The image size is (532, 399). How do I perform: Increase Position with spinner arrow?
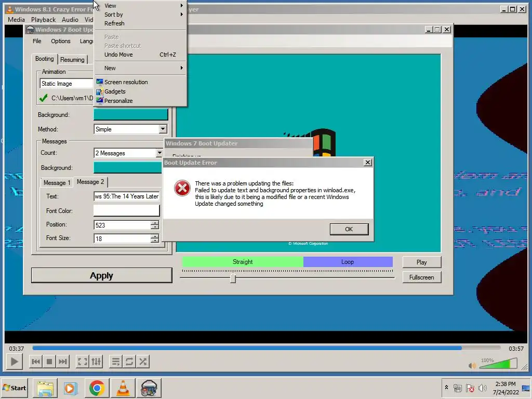pyautogui.click(x=155, y=222)
